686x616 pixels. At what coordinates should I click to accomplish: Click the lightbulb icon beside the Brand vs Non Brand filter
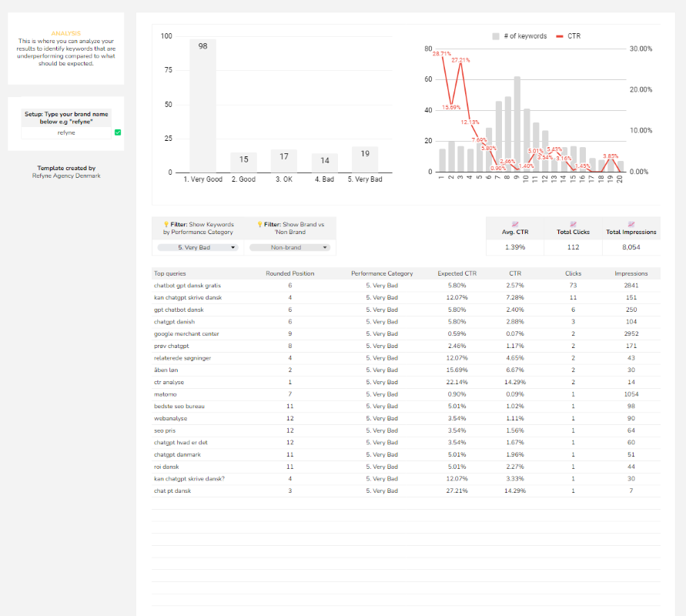(x=260, y=224)
